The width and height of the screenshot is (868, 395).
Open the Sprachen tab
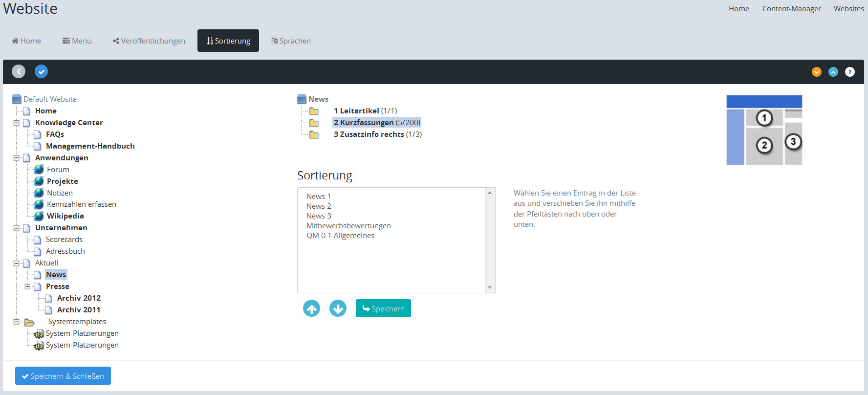(x=291, y=41)
